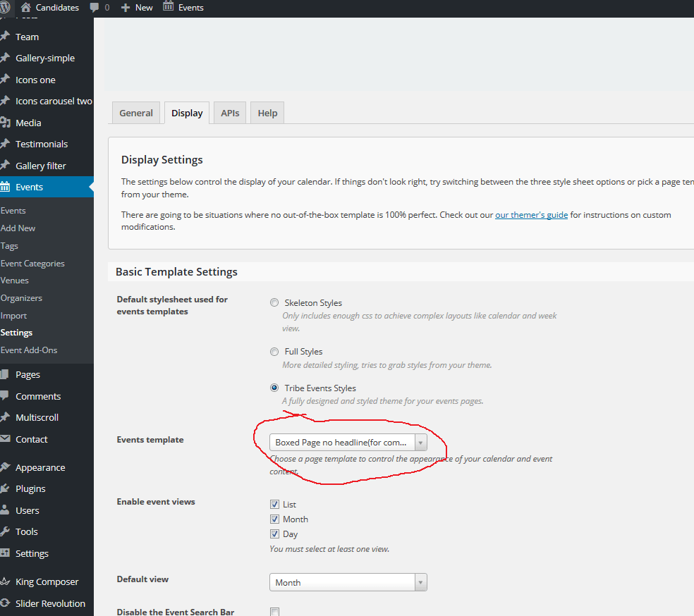Enable Disable the Event Search Bar checkbox
The image size is (694, 616).
(274, 612)
